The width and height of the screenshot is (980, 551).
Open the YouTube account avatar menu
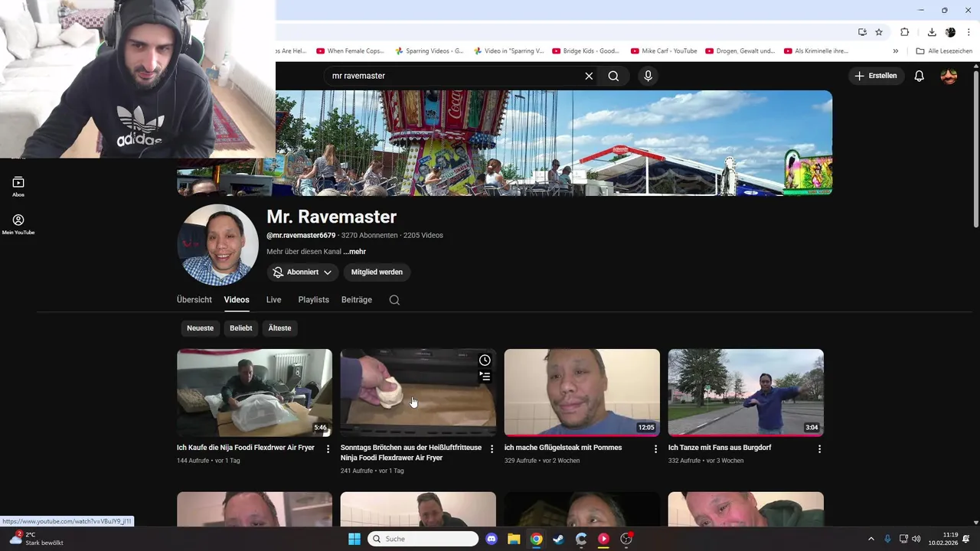(949, 76)
